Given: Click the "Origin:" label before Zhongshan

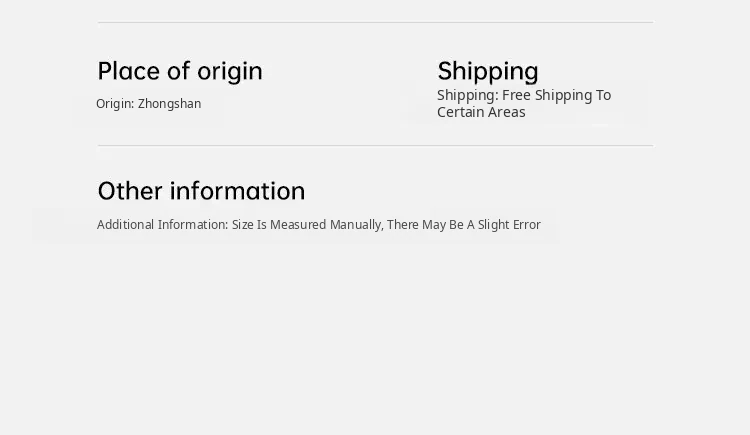Looking at the screenshot, I should pos(115,104).
